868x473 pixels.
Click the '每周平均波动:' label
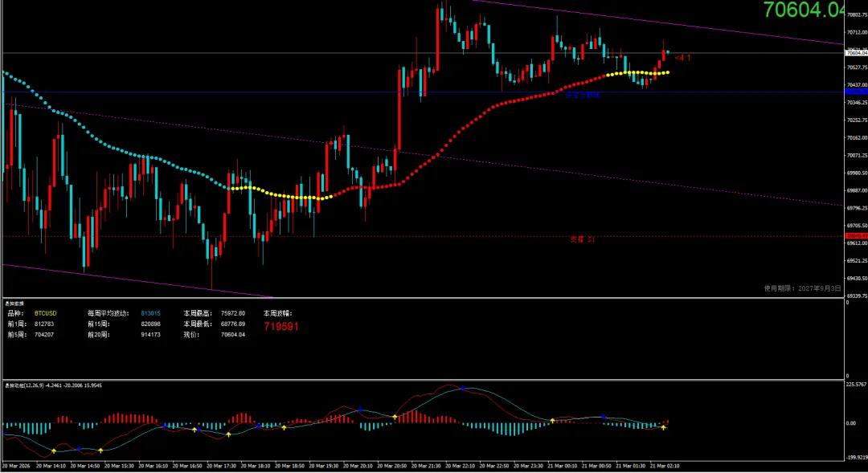[108, 314]
